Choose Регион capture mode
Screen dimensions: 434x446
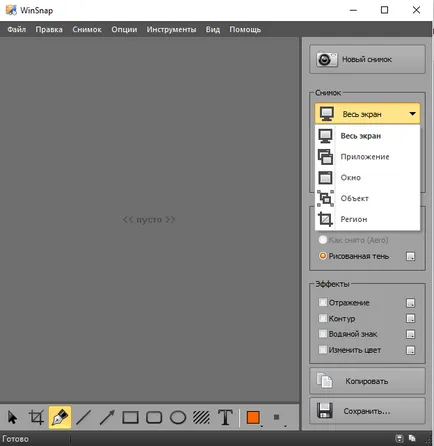(x=367, y=219)
